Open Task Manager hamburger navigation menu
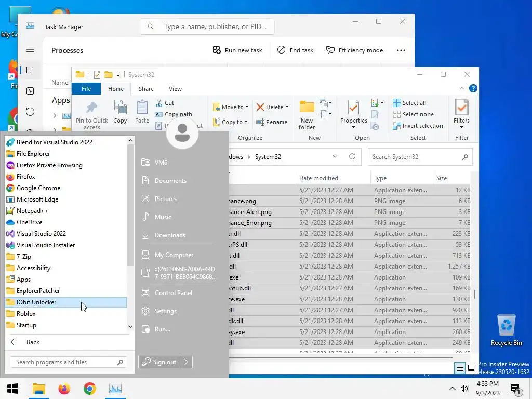 [x=30, y=49]
